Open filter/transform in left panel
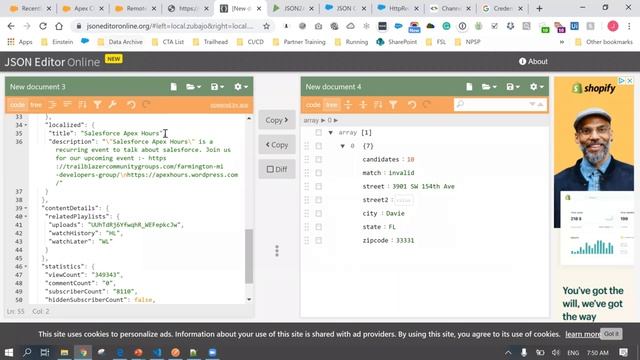Image resolution: width=640 pixels, height=360 pixels. point(98,105)
